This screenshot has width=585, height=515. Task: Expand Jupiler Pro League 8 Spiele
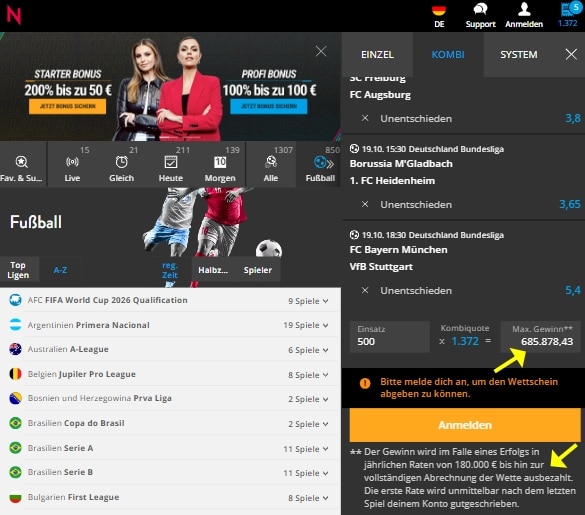[x=308, y=375]
